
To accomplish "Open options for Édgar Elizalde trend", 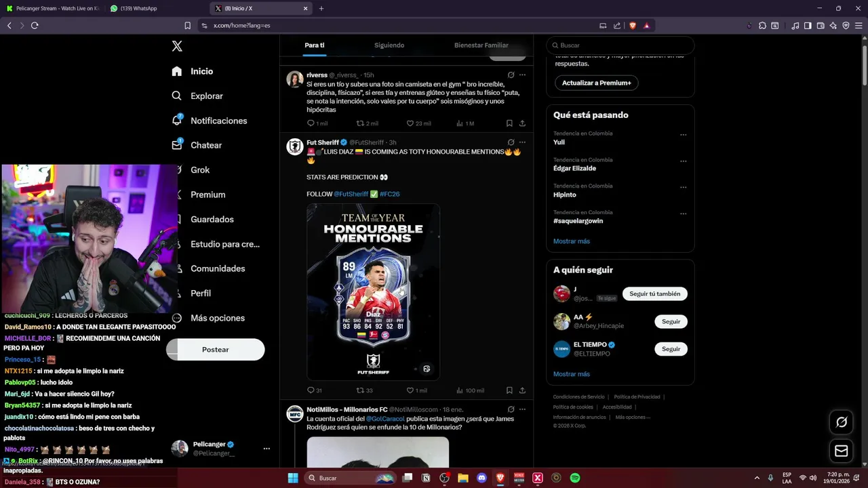I will (x=684, y=161).
